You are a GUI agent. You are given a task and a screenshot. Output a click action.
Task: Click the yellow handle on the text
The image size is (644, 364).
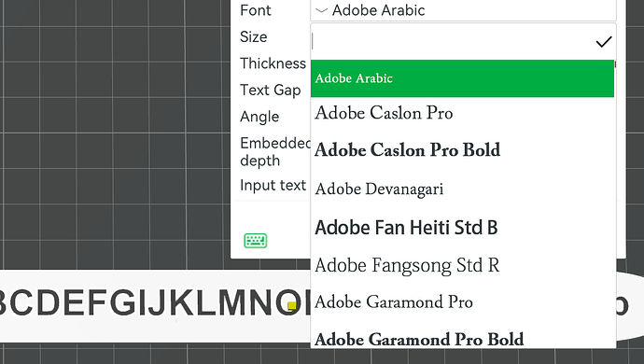[291, 305]
